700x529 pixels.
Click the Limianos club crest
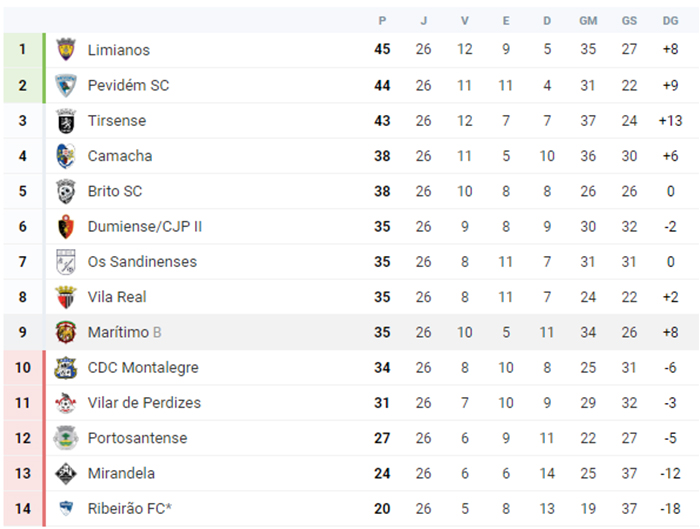point(66,50)
